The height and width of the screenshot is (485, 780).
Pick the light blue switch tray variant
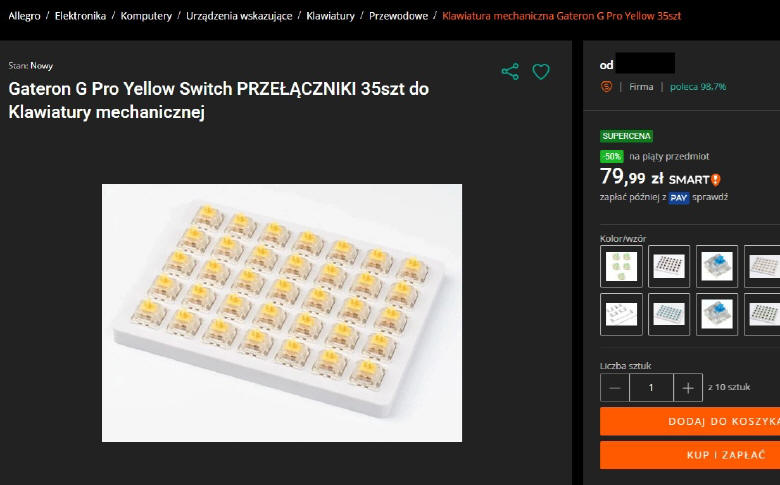tap(669, 314)
